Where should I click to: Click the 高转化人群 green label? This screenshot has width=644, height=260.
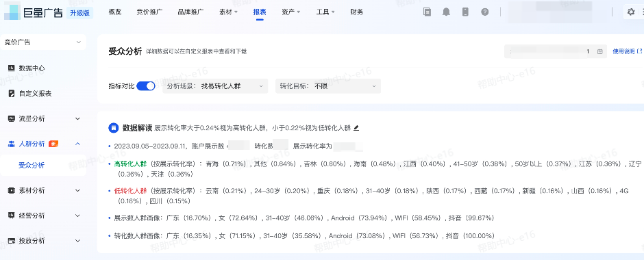click(x=130, y=164)
